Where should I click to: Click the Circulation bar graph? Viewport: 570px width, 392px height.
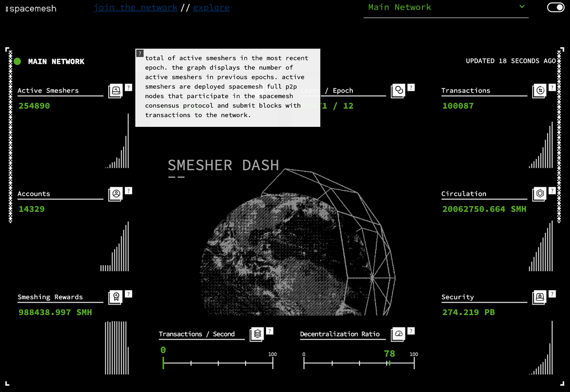pyautogui.click(x=541, y=246)
